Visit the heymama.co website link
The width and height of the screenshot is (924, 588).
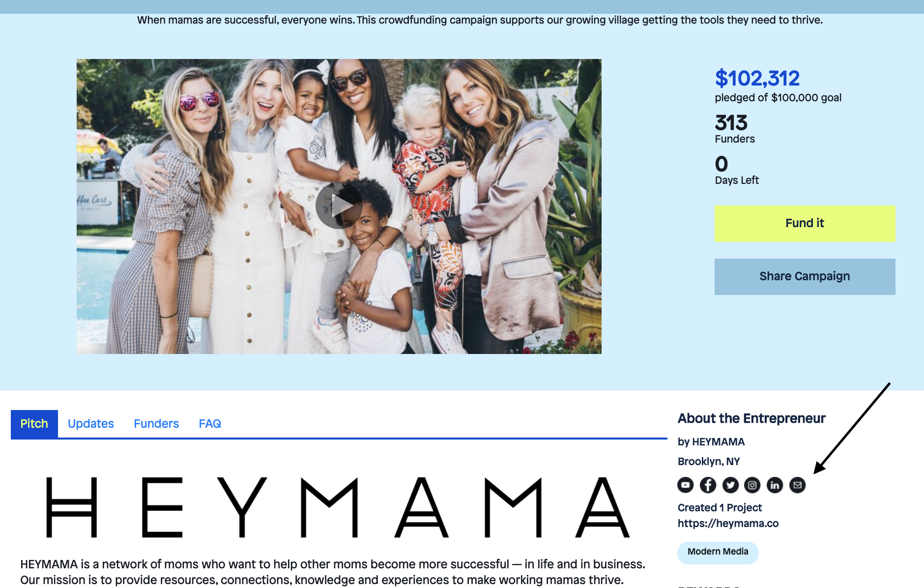(728, 524)
